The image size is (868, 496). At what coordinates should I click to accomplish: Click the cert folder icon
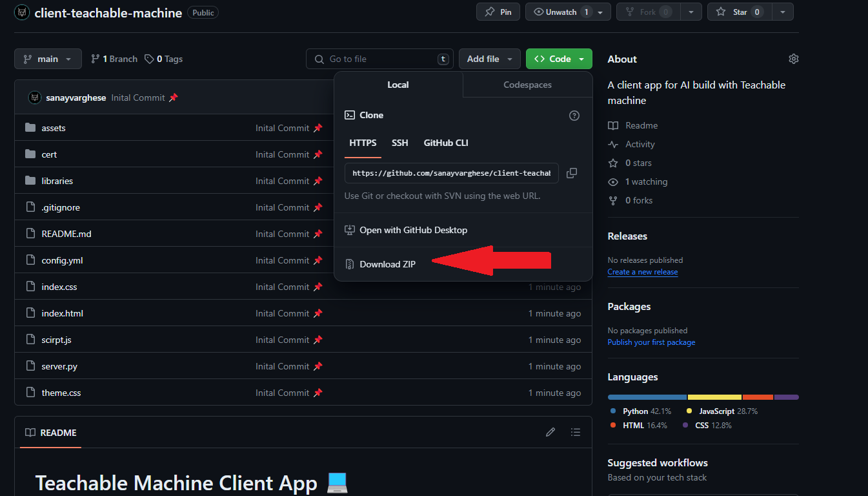tap(30, 154)
